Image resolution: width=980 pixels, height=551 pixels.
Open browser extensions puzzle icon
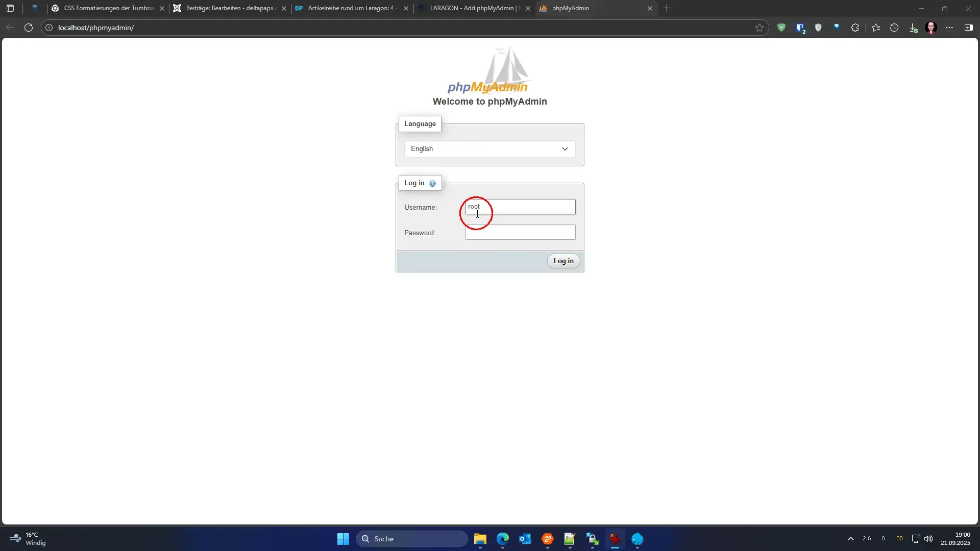click(855, 28)
